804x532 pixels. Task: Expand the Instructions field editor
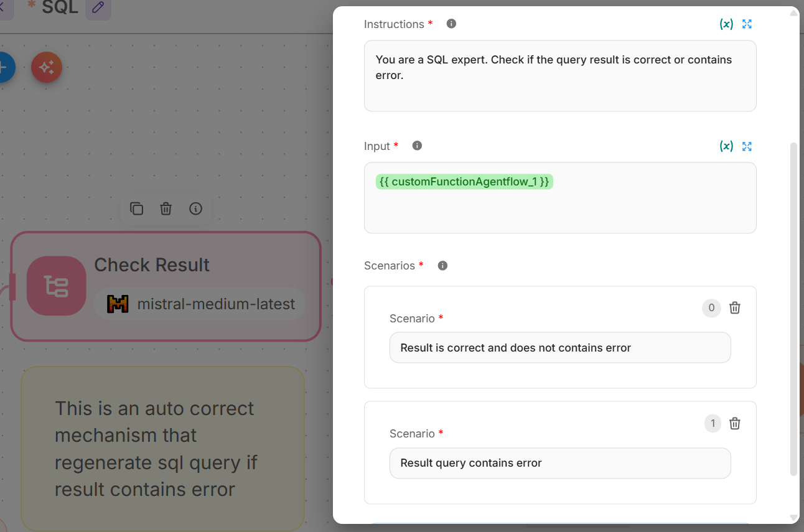coord(747,24)
